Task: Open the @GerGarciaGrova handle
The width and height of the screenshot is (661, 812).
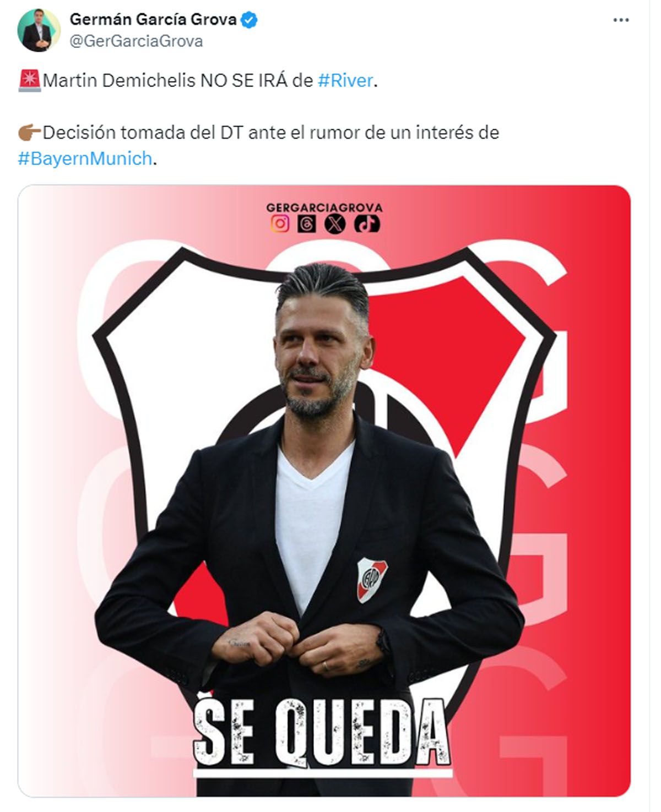Action: pos(136,41)
